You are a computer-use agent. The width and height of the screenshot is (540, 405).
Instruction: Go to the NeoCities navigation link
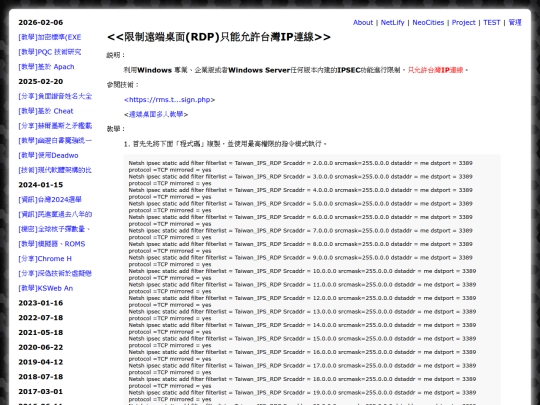point(428,22)
